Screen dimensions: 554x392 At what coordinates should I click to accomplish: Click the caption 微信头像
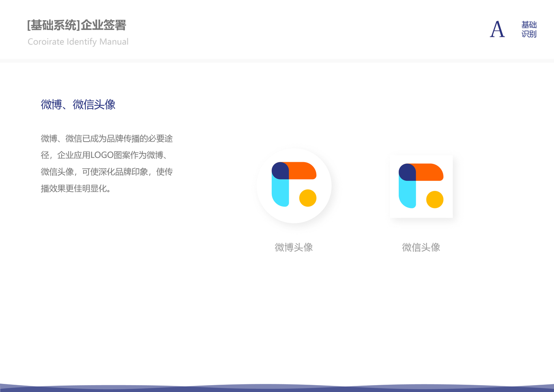click(x=421, y=247)
